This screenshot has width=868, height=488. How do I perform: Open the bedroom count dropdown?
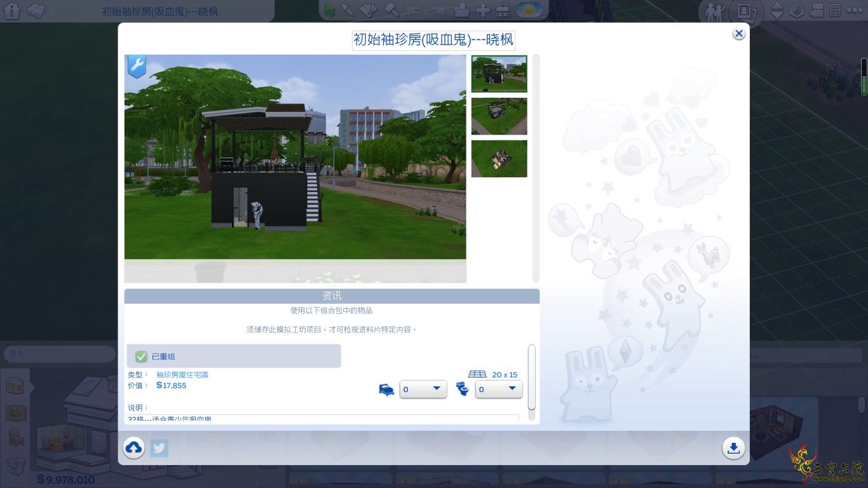coord(423,389)
